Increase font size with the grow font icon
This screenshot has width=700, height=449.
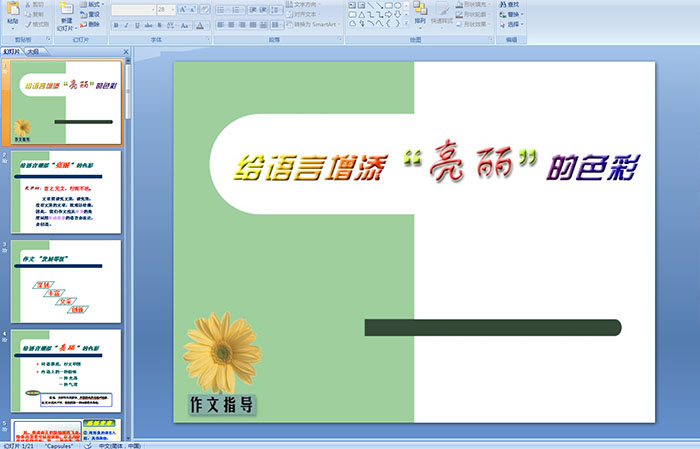point(183,9)
